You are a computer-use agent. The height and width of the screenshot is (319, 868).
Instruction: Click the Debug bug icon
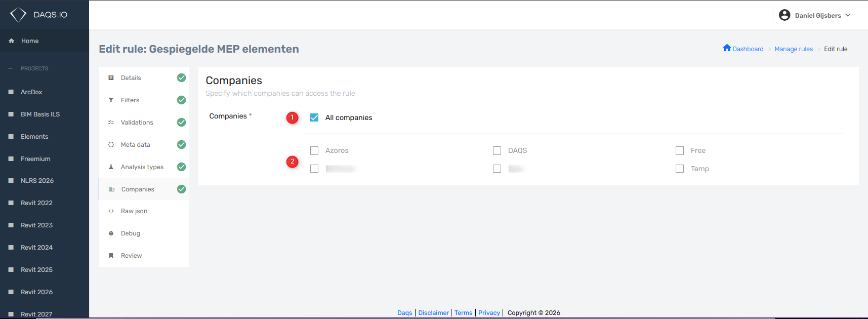111,233
